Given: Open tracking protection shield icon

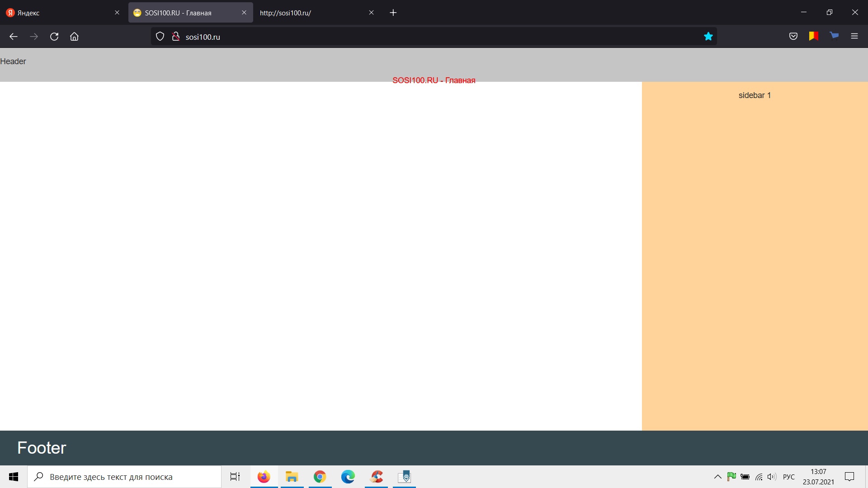Looking at the screenshot, I should tap(160, 37).
